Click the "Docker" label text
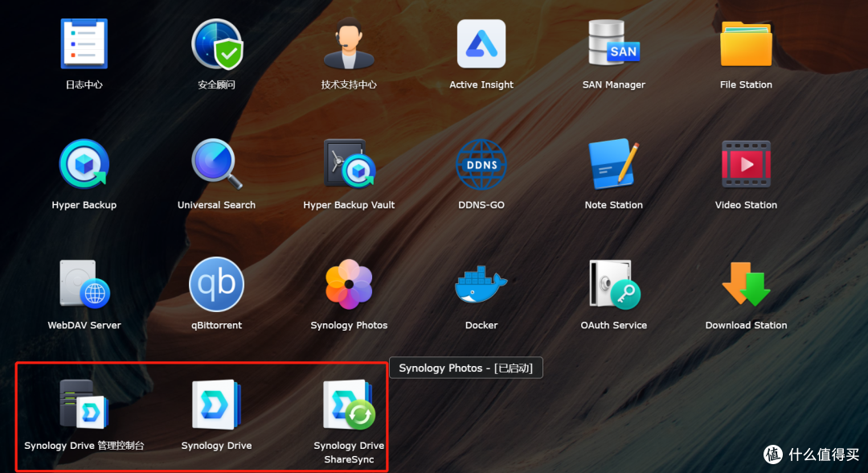868x473 pixels. 481,325
